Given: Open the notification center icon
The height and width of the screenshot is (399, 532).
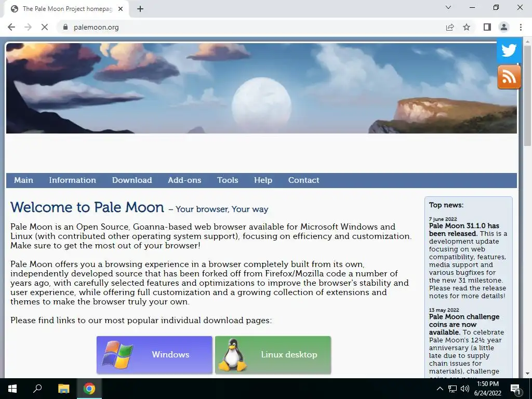Looking at the screenshot, I should coord(516,389).
